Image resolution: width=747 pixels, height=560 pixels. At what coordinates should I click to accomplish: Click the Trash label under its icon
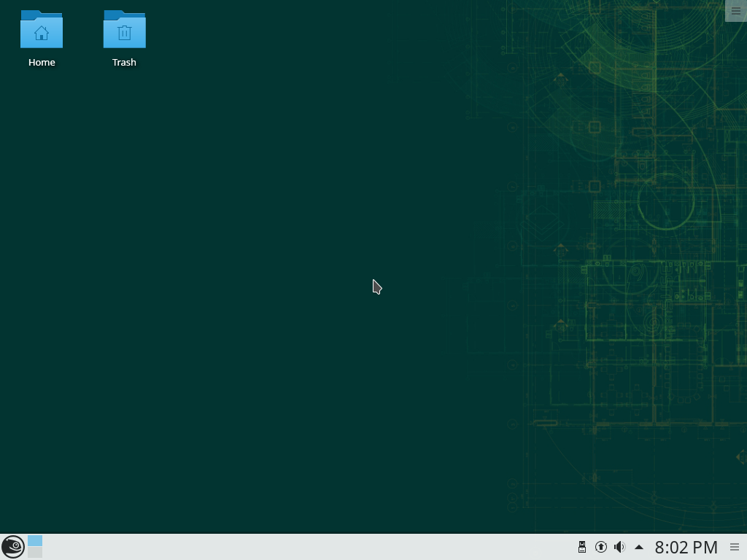pyautogui.click(x=124, y=62)
